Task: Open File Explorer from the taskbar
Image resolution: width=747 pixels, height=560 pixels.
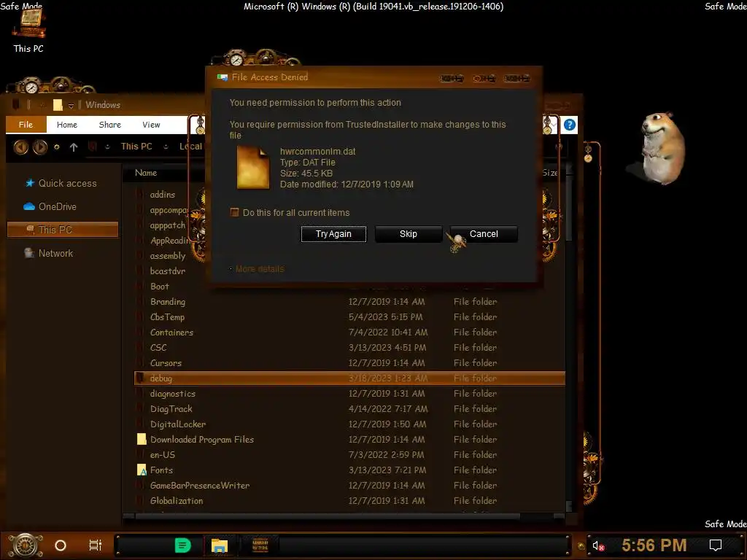Action: point(219,545)
